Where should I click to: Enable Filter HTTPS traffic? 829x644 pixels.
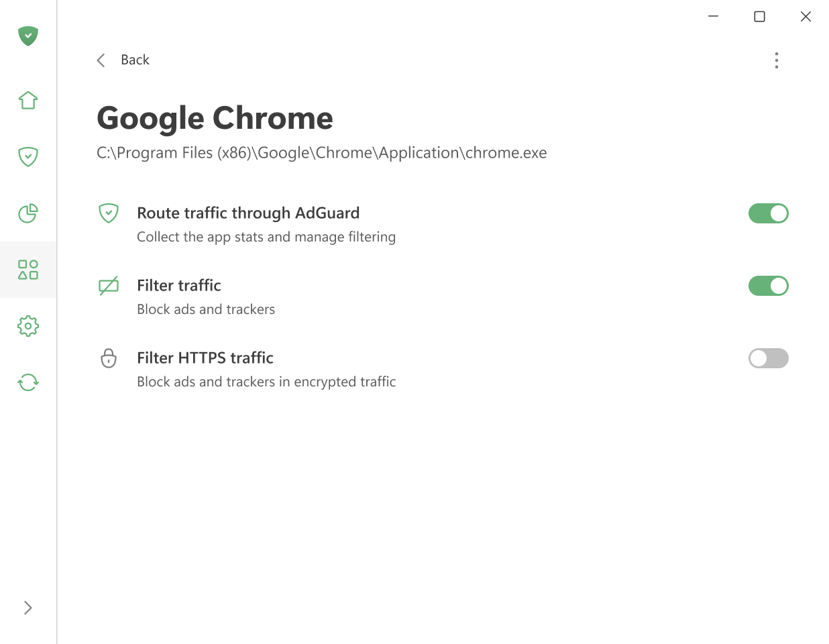pyautogui.click(x=768, y=358)
